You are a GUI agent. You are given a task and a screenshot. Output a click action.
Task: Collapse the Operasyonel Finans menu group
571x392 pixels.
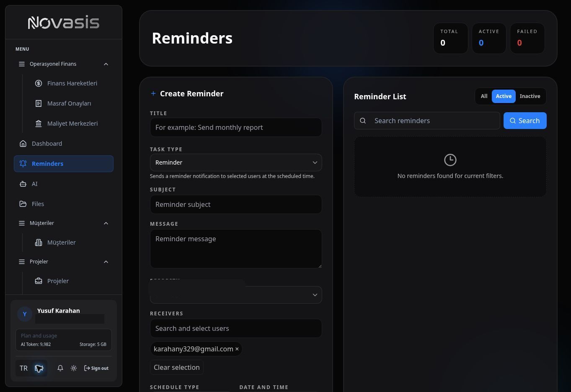click(64, 64)
